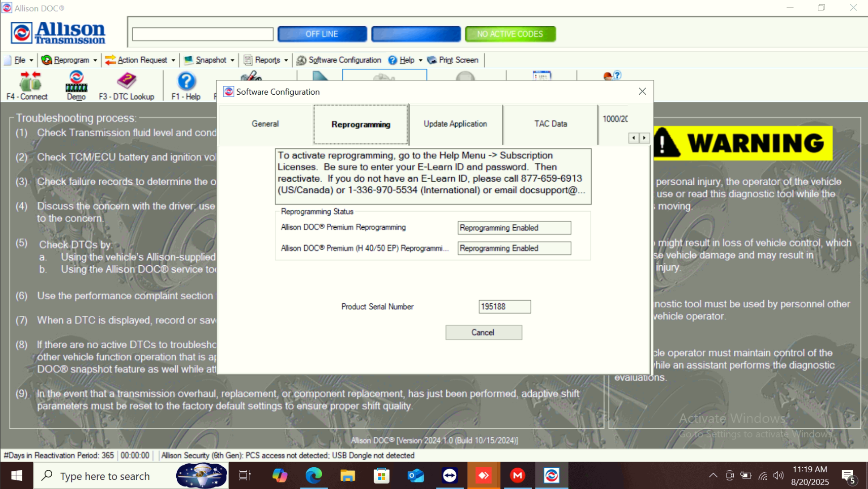The width and height of the screenshot is (868, 489).
Task: Expand the Reprogram menu dropdown arrow
Action: pos(95,60)
